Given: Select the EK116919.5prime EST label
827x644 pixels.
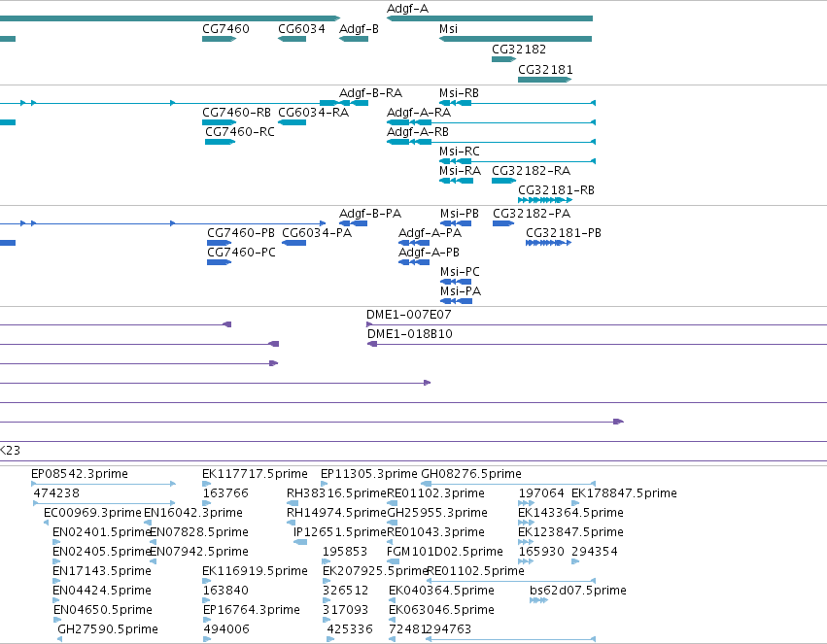Looking at the screenshot, I should point(255,571).
